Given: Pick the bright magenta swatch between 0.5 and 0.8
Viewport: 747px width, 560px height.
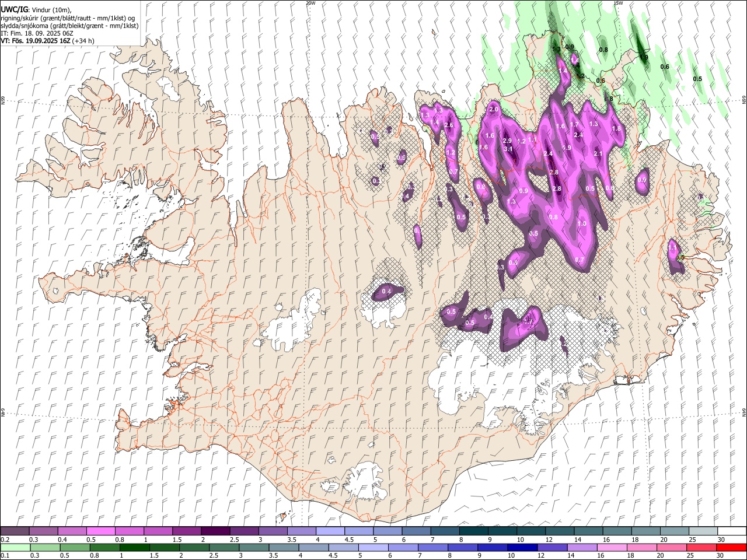Looking at the screenshot, I should coord(100,531).
